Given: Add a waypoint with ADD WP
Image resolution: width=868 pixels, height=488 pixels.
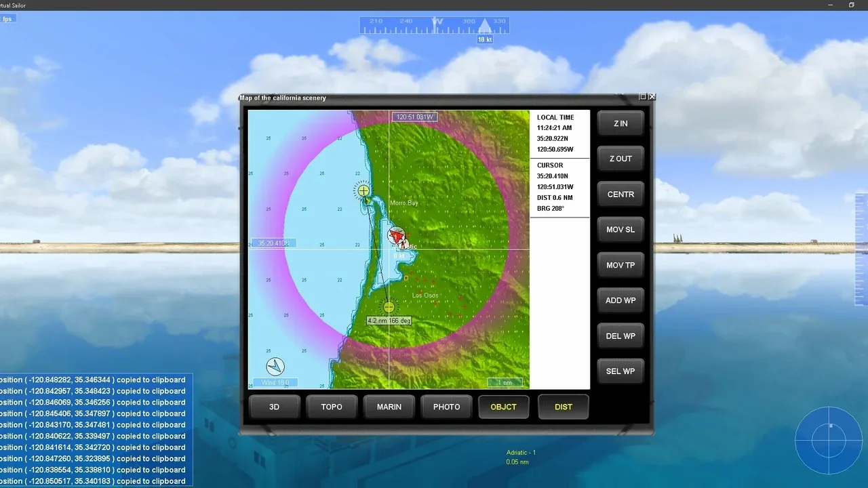Looking at the screenshot, I should coord(620,300).
